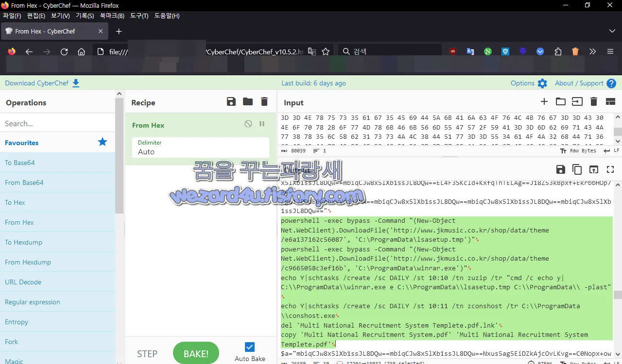Bookmark this page with the star
The height and width of the screenshot is (364, 622).
pyautogui.click(x=326, y=51)
